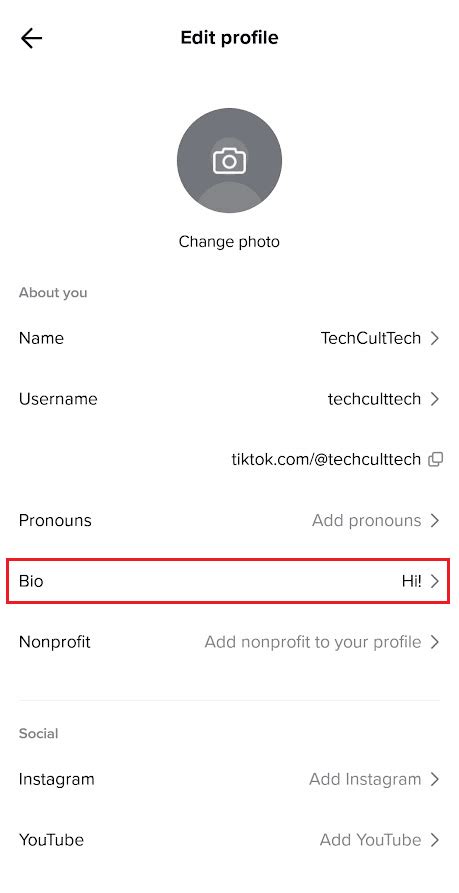Open the Username row chevron
Viewport: 459px width, 893px height.
pyautogui.click(x=435, y=399)
